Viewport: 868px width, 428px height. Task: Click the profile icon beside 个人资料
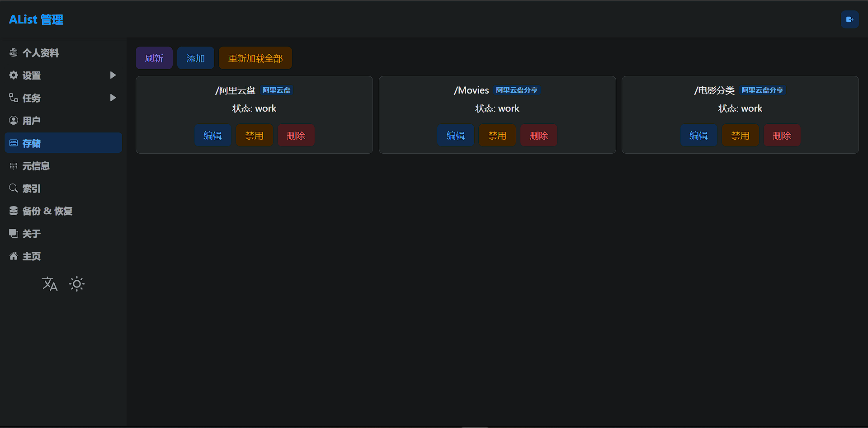(x=14, y=53)
